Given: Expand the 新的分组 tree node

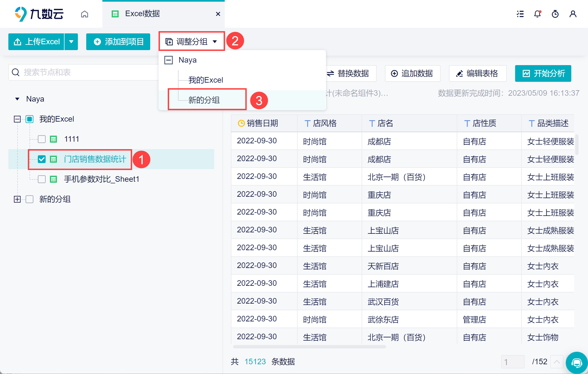Looking at the screenshot, I should click(x=17, y=199).
